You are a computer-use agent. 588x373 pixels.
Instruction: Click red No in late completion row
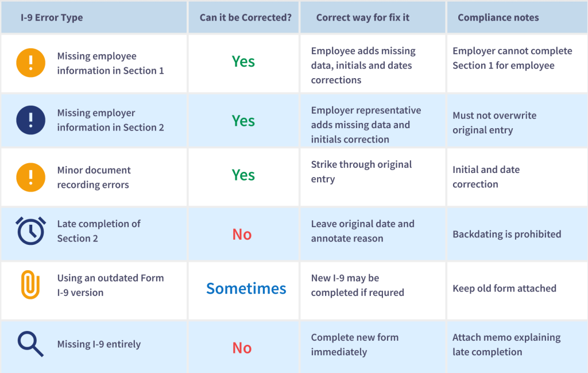(x=242, y=234)
